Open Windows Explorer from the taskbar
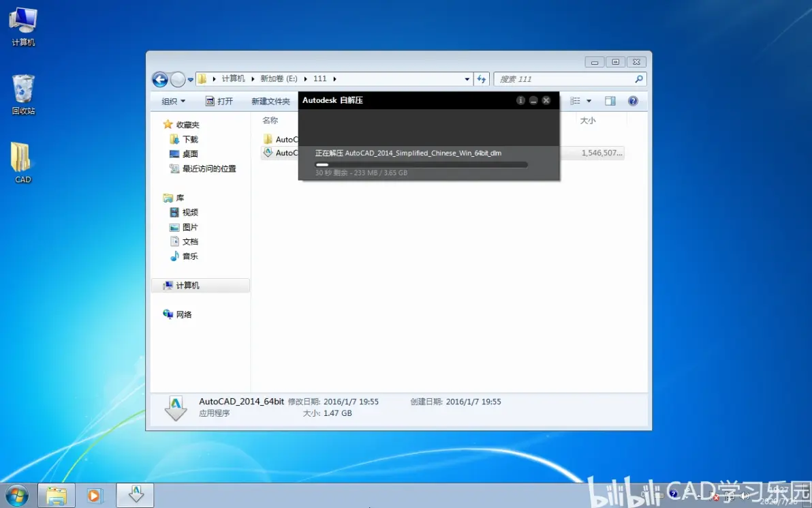The height and width of the screenshot is (508, 812). 57,496
